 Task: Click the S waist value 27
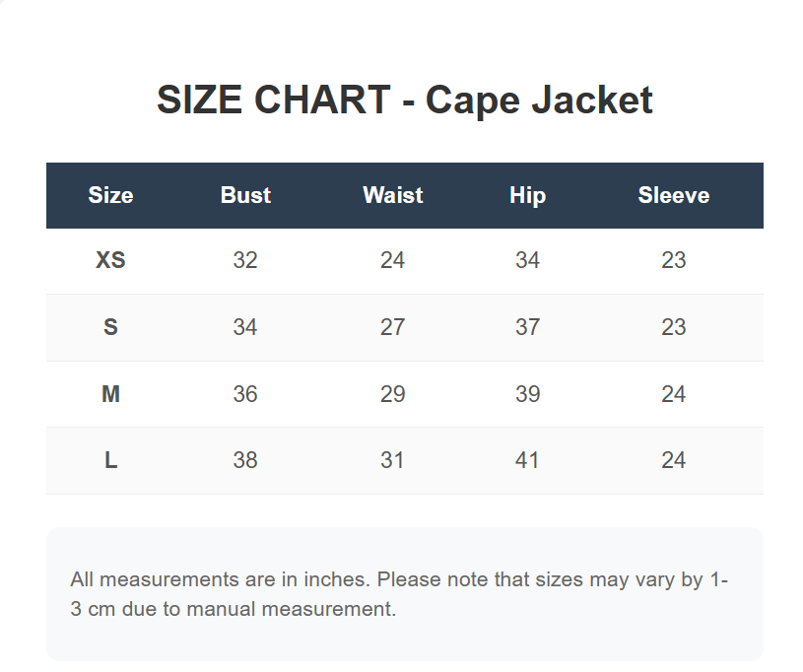[393, 327]
